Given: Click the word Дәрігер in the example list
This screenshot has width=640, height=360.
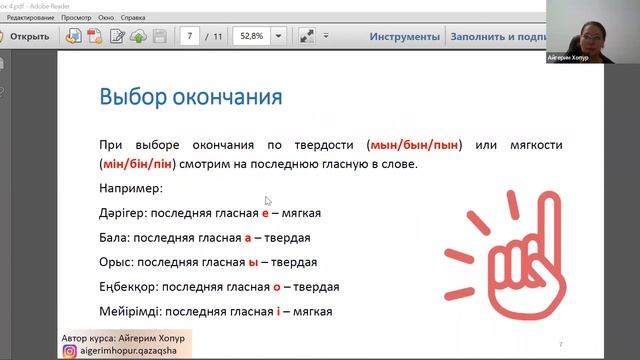Looking at the screenshot, I should (123, 213).
